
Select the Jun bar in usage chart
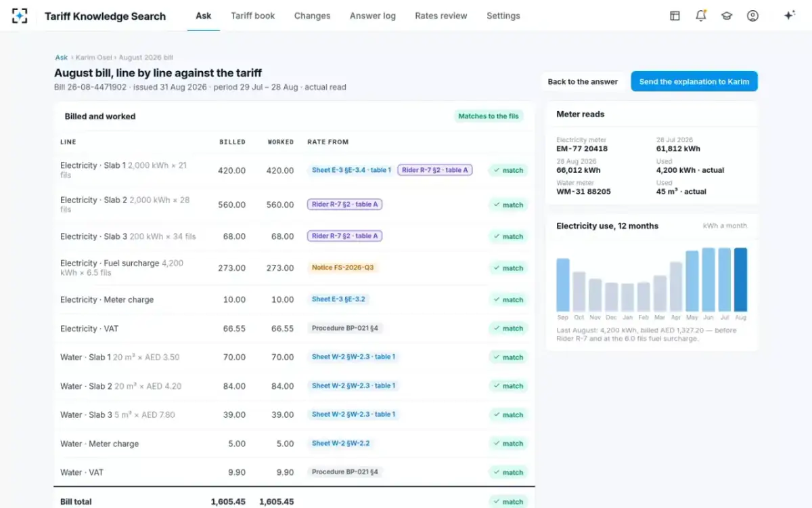click(708, 279)
